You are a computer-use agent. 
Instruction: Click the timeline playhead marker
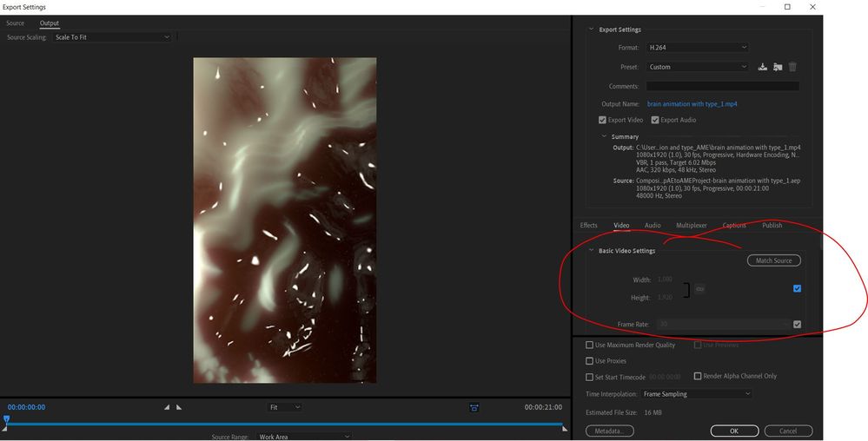coord(7,419)
